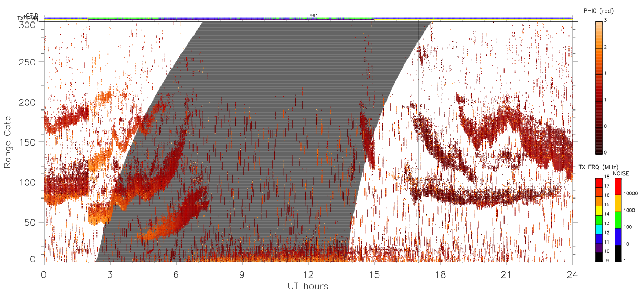Click the 'PHI0 (rad)' colorbar title
The width and height of the screenshot is (644, 297).
[x=598, y=10]
